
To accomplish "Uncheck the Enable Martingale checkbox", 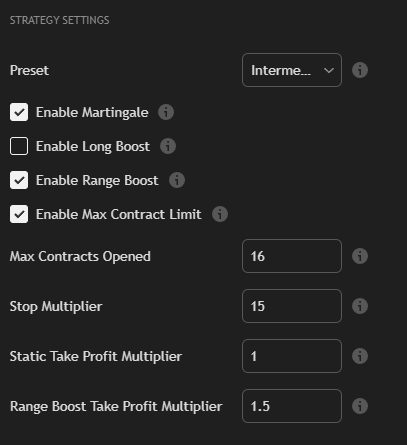I will coord(19,112).
